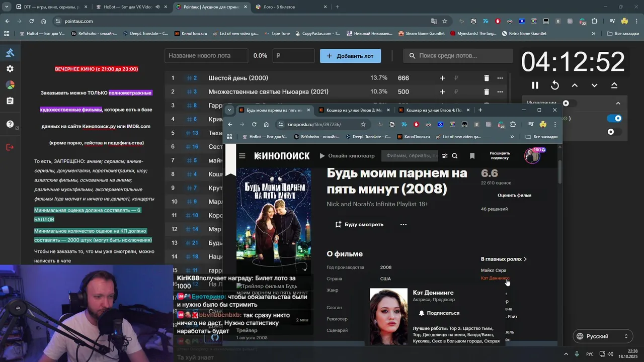The width and height of the screenshot is (644, 362).
Task: Click the Kinopoisk page vertical scrollbar
Action: pyautogui.click(x=559, y=172)
